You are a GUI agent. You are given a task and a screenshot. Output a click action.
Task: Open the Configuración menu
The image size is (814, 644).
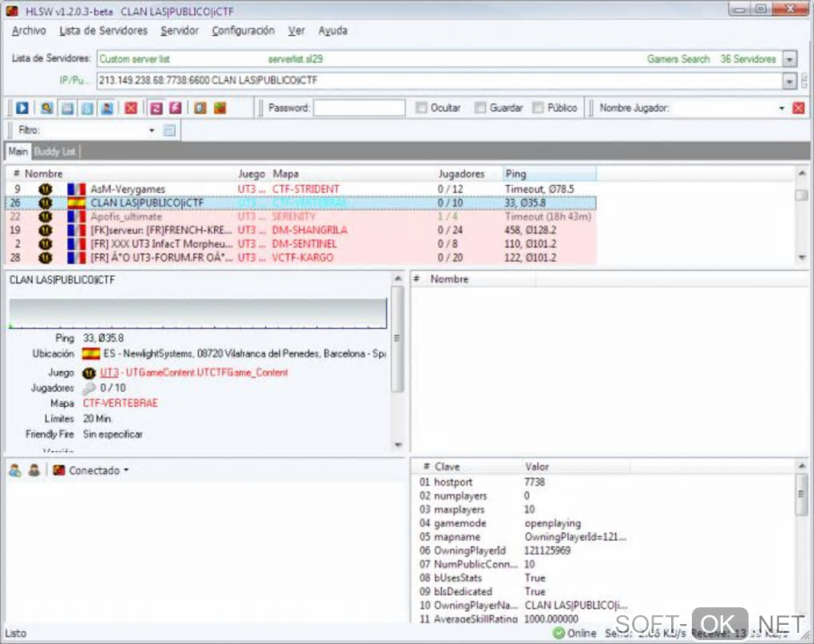pyautogui.click(x=243, y=30)
